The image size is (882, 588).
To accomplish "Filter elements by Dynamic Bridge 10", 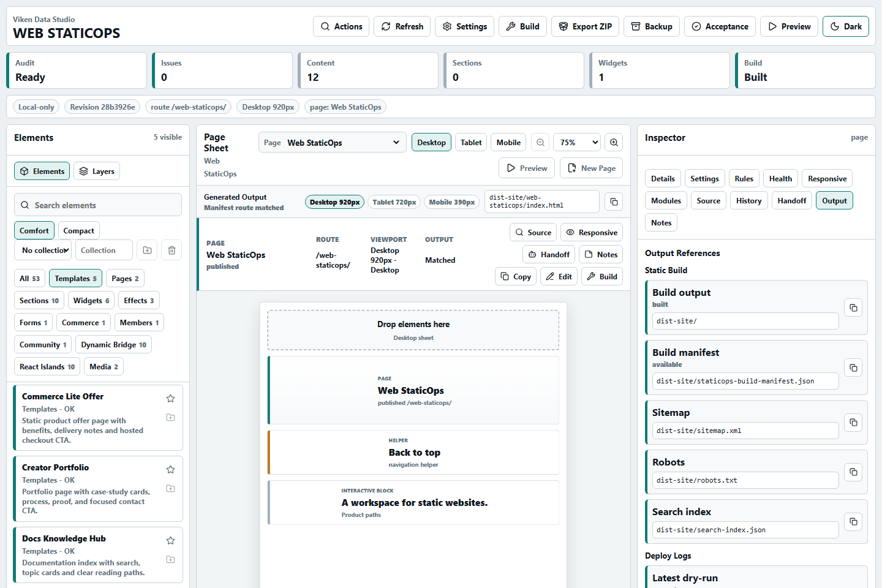I will point(113,345).
